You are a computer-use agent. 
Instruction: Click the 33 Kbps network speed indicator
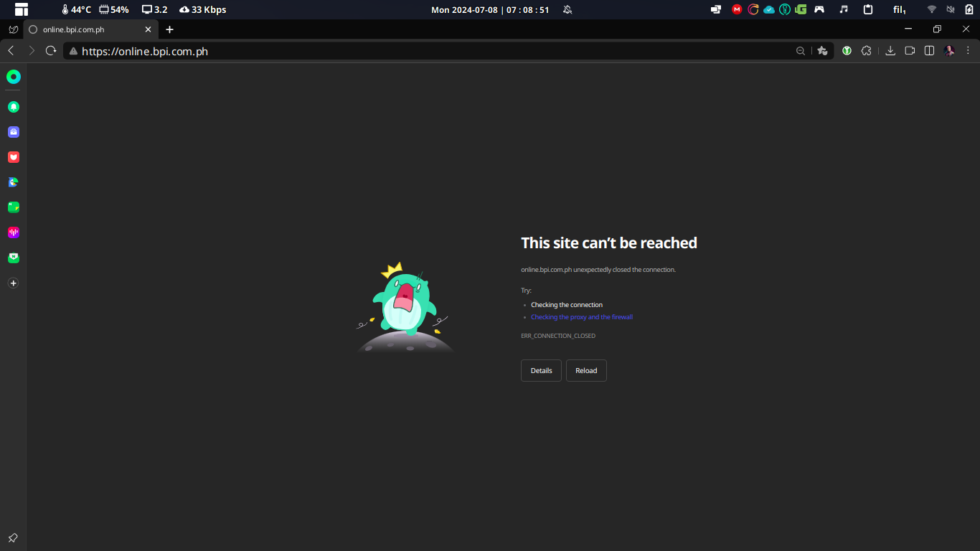pyautogui.click(x=203, y=9)
